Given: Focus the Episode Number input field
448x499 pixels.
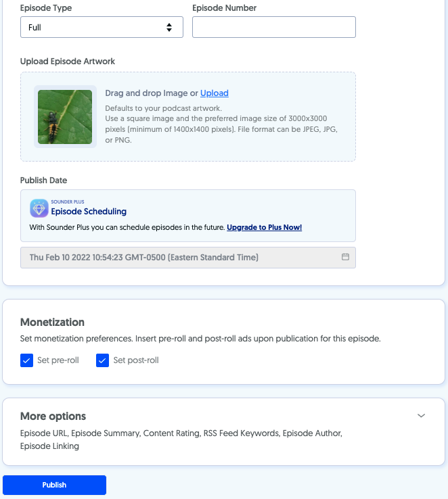Looking at the screenshot, I should click(x=274, y=27).
